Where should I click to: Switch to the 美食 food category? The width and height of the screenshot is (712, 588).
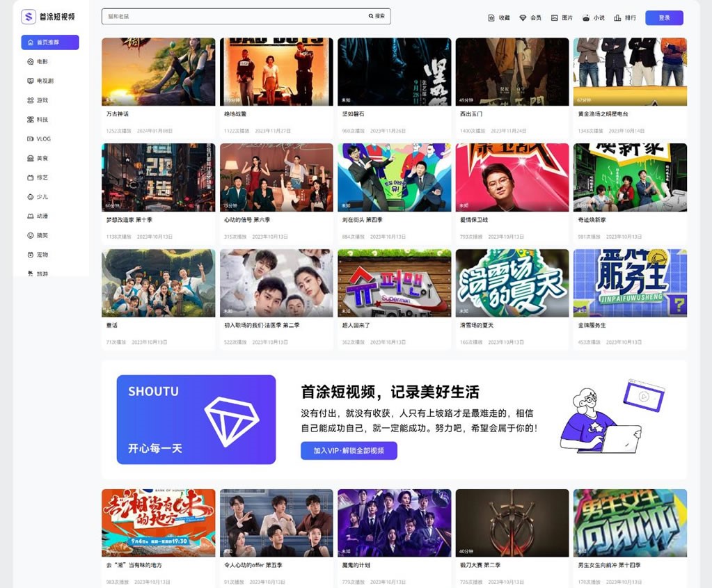[x=42, y=159]
